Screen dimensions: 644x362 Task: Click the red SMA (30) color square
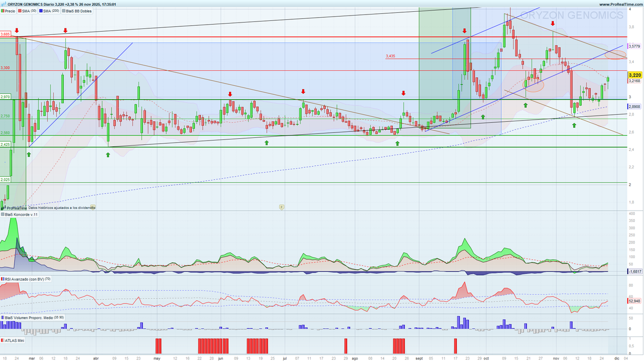coord(19,11)
